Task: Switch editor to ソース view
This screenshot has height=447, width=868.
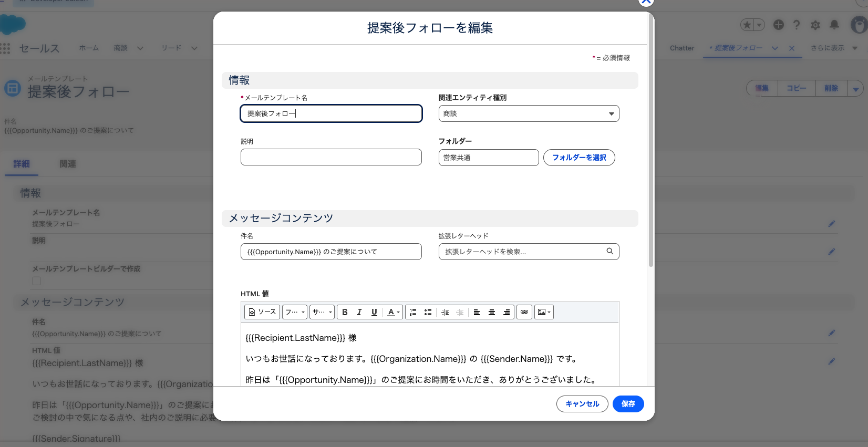Action: (x=262, y=312)
